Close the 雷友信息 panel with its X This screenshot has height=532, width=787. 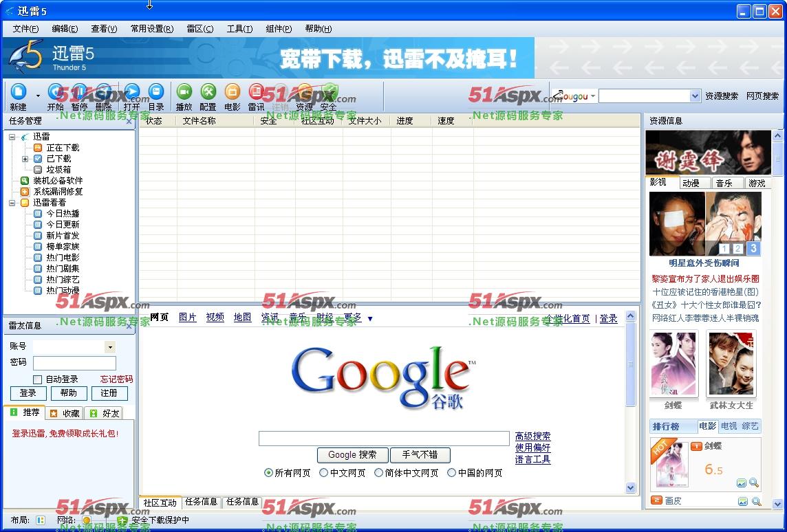[129, 326]
